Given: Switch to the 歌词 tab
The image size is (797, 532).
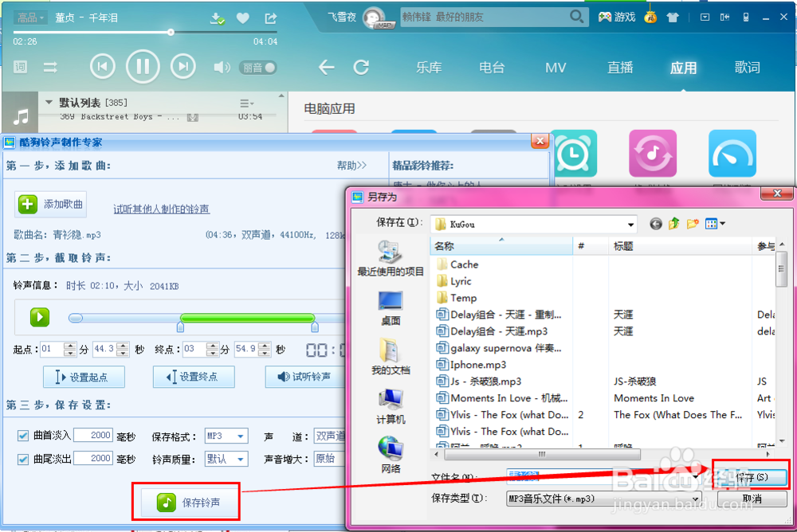Looking at the screenshot, I should pos(748,68).
